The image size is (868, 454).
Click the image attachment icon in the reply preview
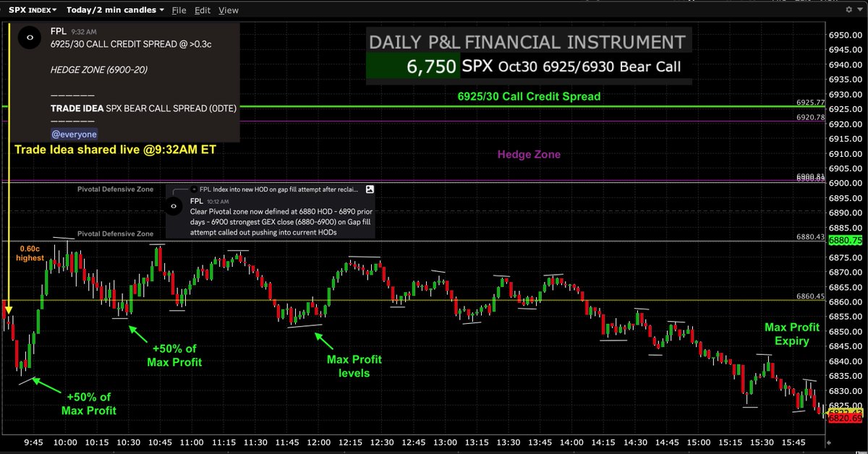[370, 189]
